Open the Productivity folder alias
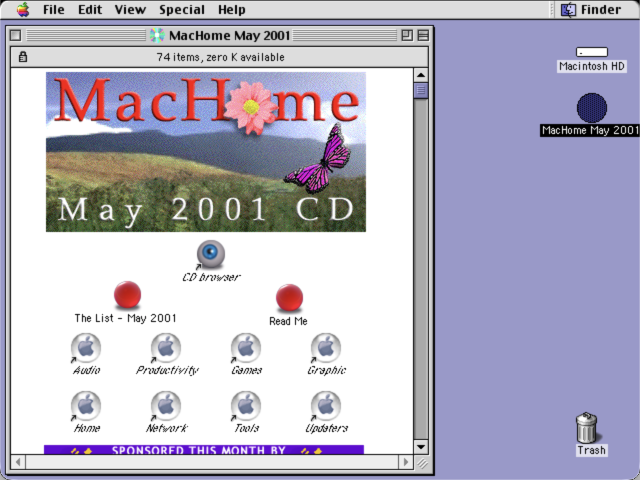 coord(166,348)
